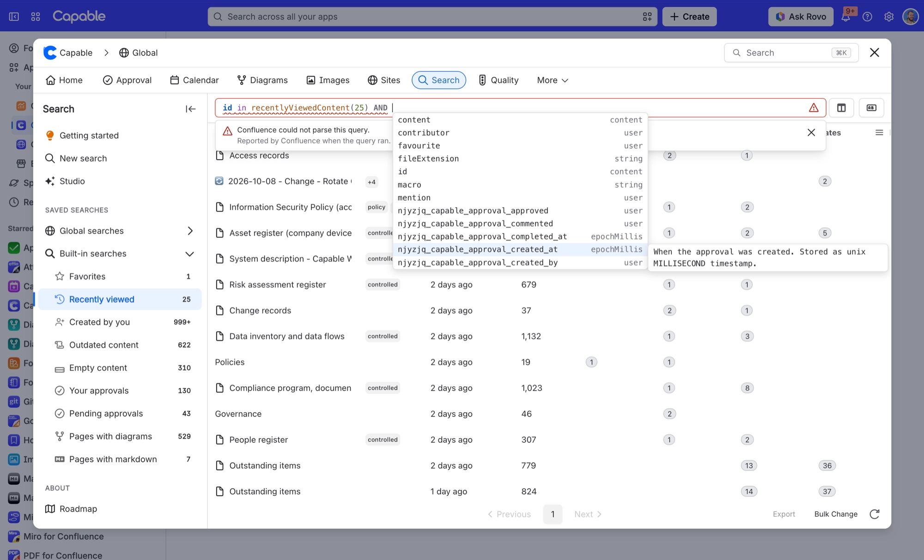Toggle the left navigation sidebar icon
The image size is (924, 560).
(x=14, y=17)
